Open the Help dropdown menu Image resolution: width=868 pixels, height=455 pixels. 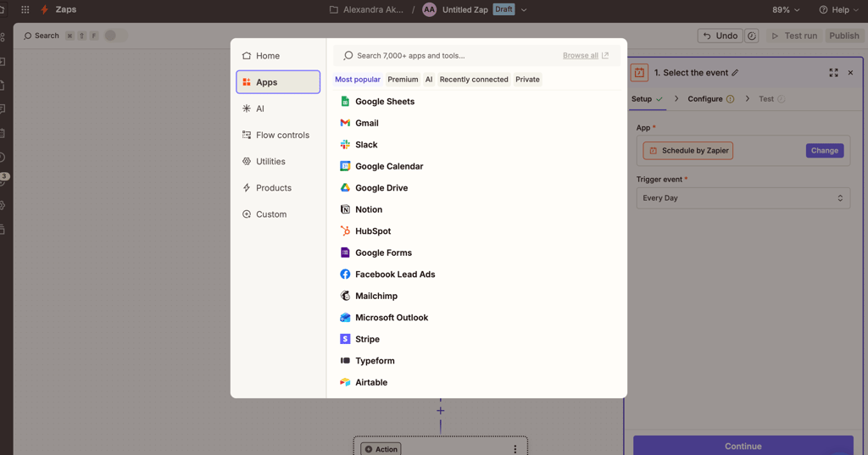point(838,9)
